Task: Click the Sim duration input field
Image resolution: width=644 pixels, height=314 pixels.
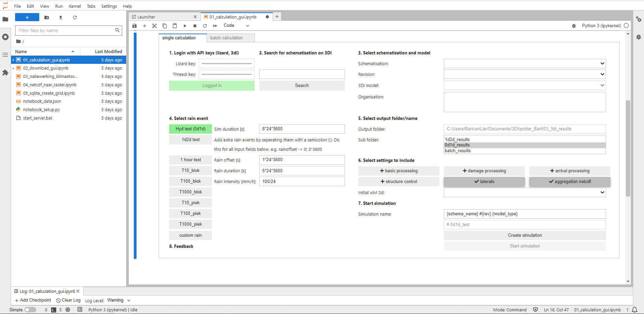Action: pyautogui.click(x=302, y=129)
